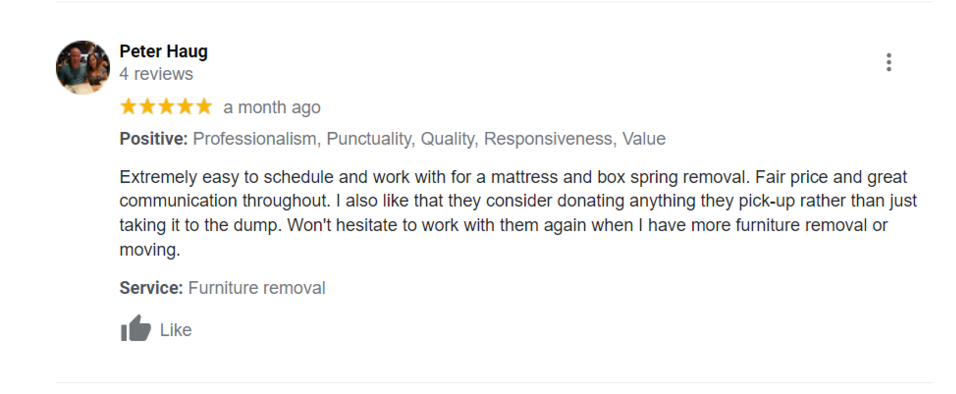Click the third gold star
The height and width of the screenshot is (394, 956).
[166, 107]
